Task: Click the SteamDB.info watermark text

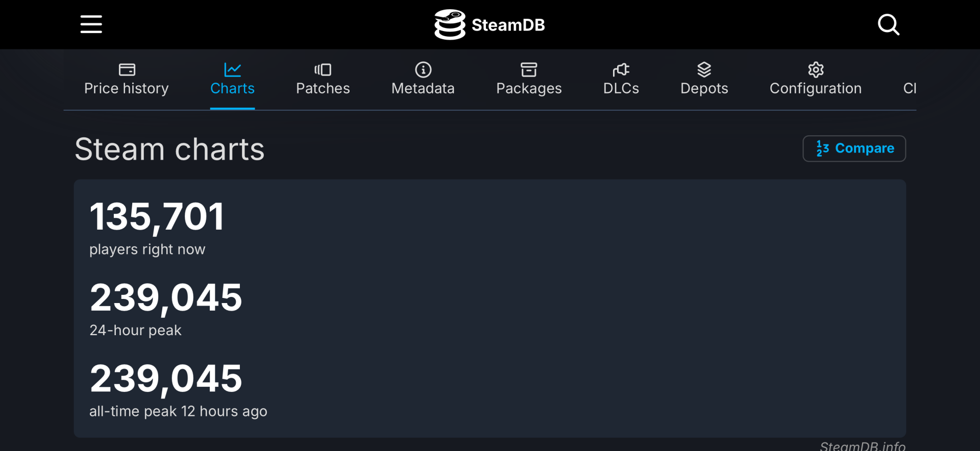Action: tap(863, 446)
